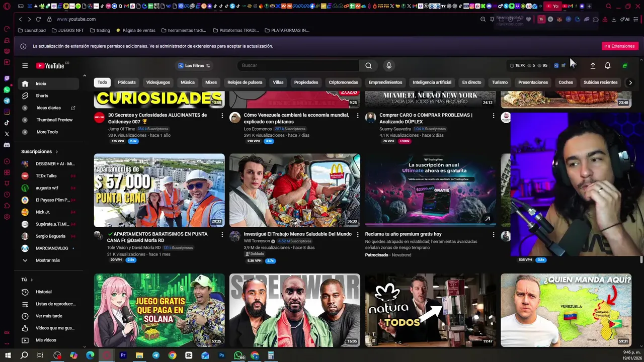Go back in browser history
Image resolution: width=644 pixels, height=362 pixels.
(x=20, y=19)
